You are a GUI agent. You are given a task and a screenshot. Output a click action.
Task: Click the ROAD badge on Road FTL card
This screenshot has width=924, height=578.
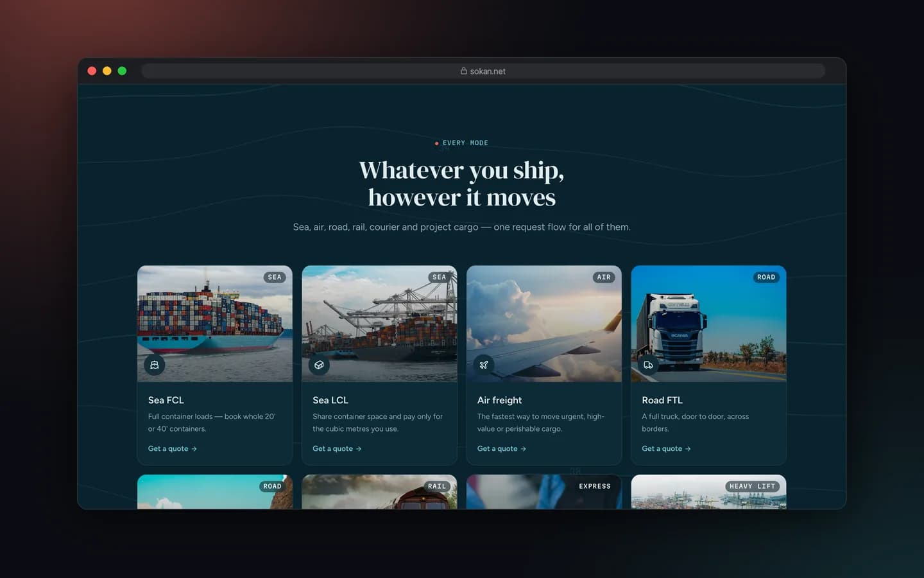766,277
